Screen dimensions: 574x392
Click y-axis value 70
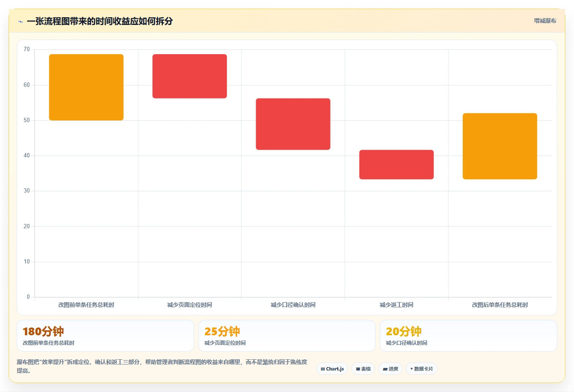tap(27, 49)
